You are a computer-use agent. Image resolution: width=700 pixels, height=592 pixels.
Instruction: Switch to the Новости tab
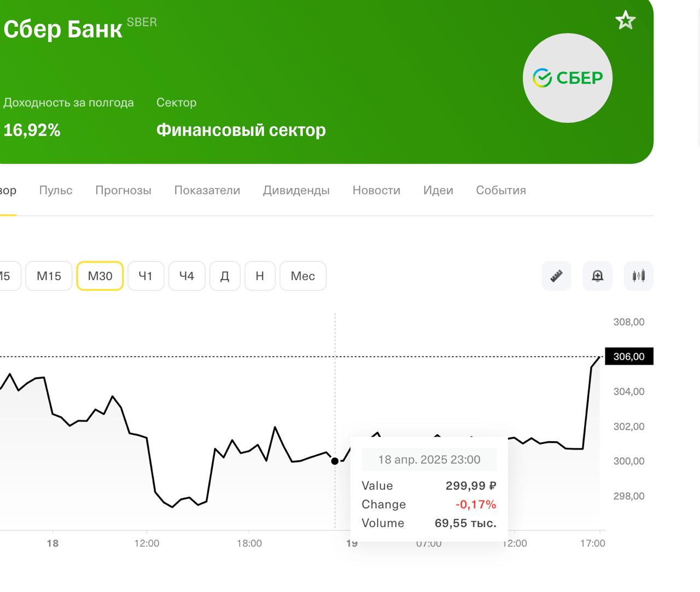[x=376, y=190]
